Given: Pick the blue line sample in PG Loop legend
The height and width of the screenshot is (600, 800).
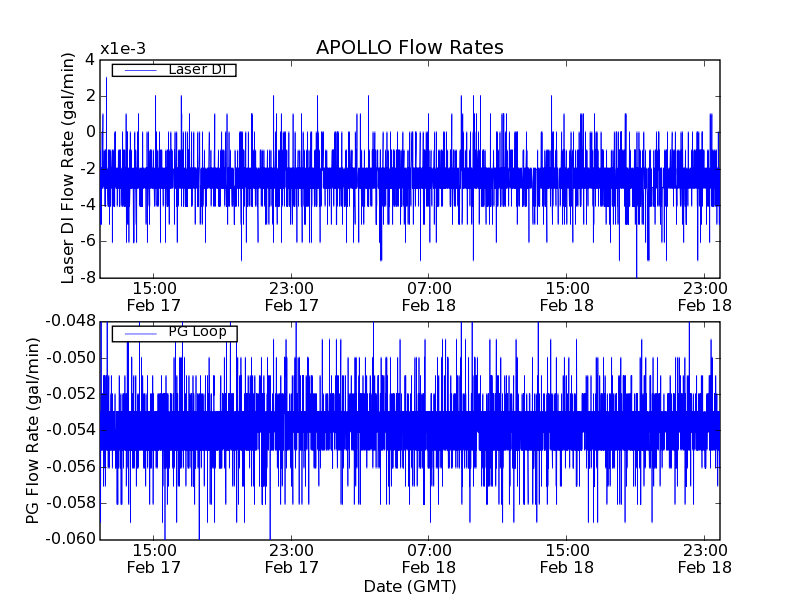Looking at the screenshot, I should pyautogui.click(x=139, y=333).
